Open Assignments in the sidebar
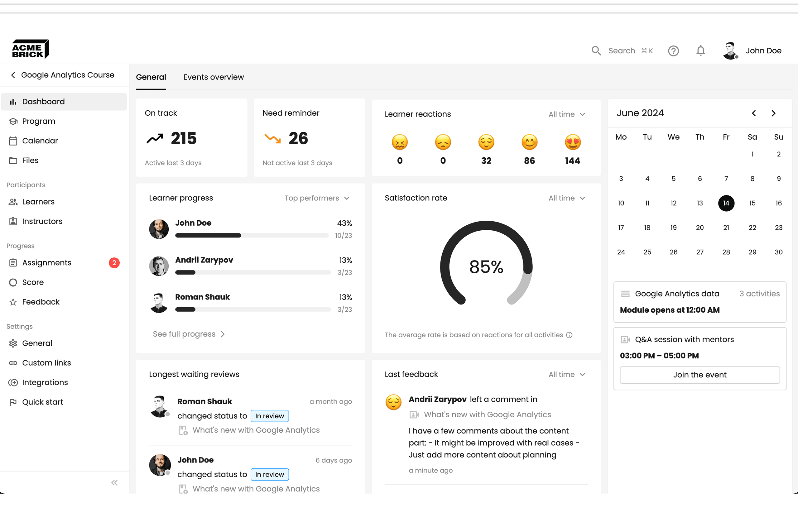This screenshot has height=532, width=798. pyautogui.click(x=47, y=263)
